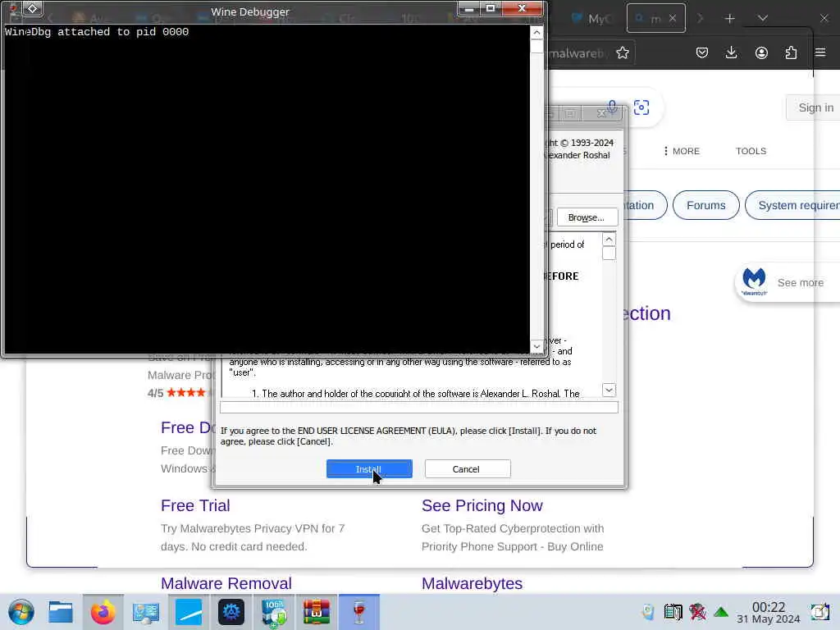Open Firefox downloads panel
840x630 pixels.
731,52
